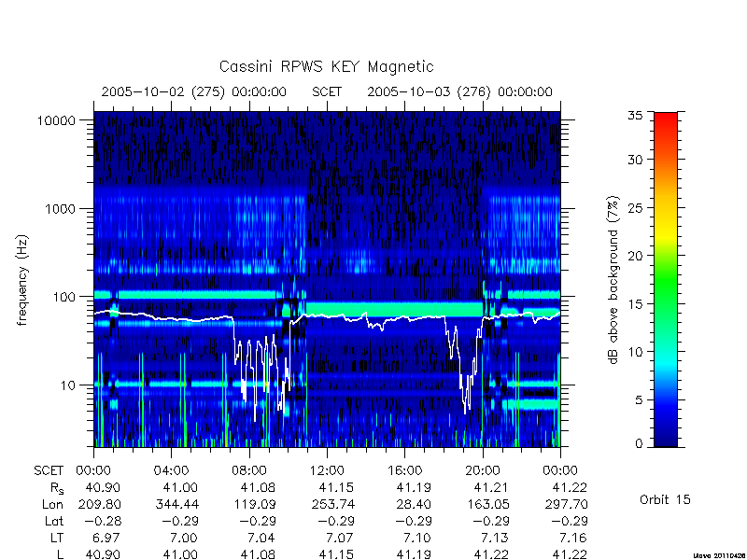The width and height of the screenshot is (747, 560).
Task: Click the colorbar value 35
Action: tap(635, 116)
